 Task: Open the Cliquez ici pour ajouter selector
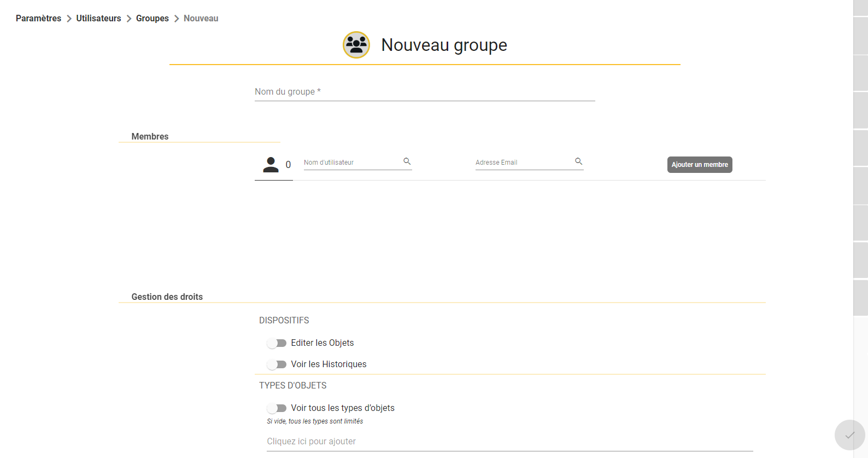tap(509, 442)
